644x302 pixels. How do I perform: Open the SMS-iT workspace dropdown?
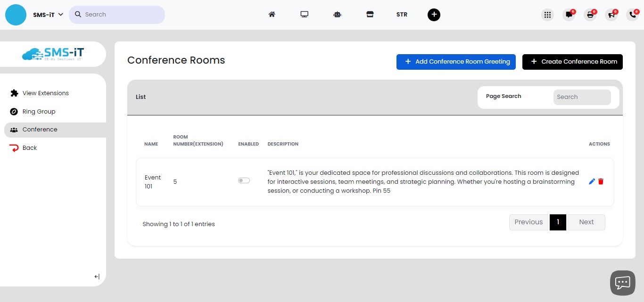(x=47, y=15)
